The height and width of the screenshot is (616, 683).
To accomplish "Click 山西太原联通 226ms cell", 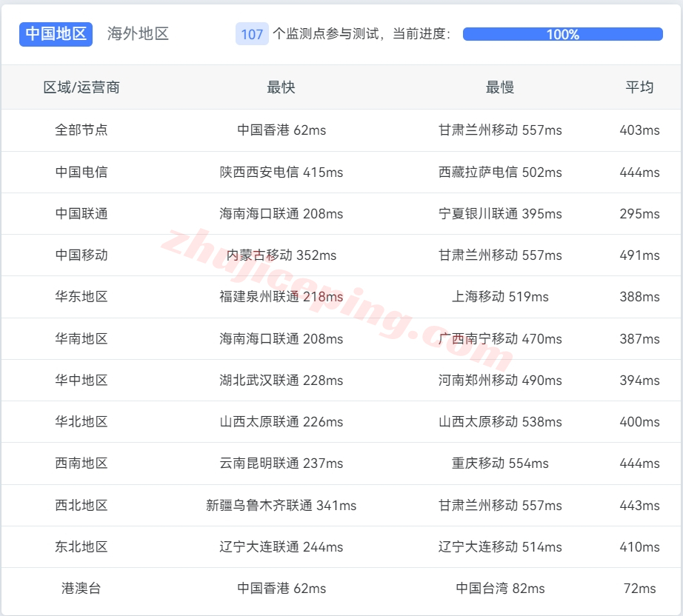I will 281,421.
